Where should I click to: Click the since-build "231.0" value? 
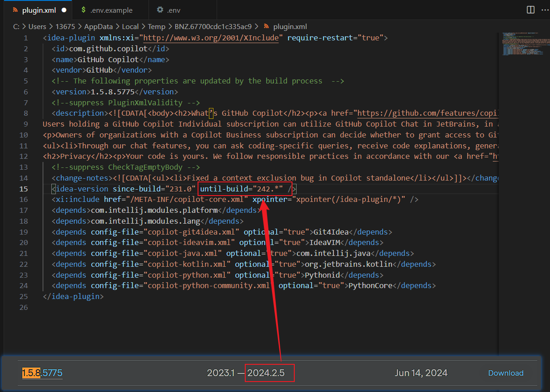pyautogui.click(x=180, y=189)
